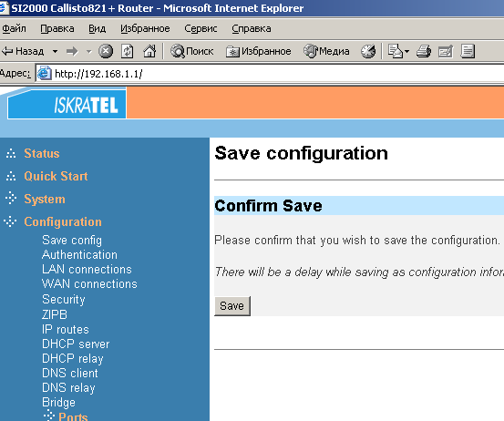
Task: Go to the Home page icon
Action: pyautogui.click(x=149, y=51)
